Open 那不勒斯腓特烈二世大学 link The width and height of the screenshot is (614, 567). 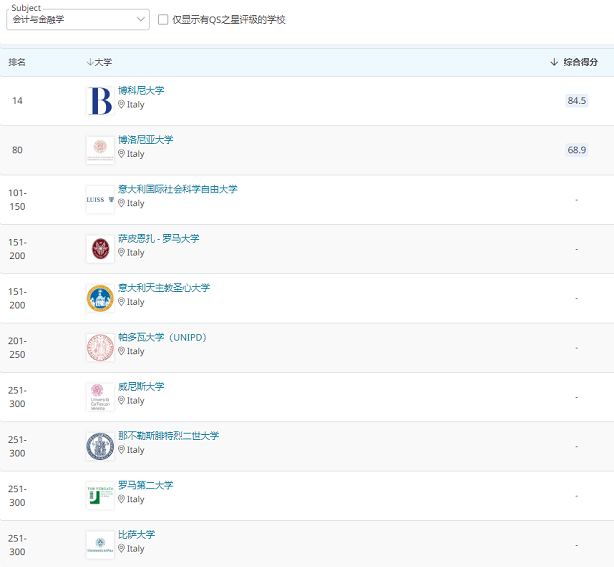coord(169,436)
